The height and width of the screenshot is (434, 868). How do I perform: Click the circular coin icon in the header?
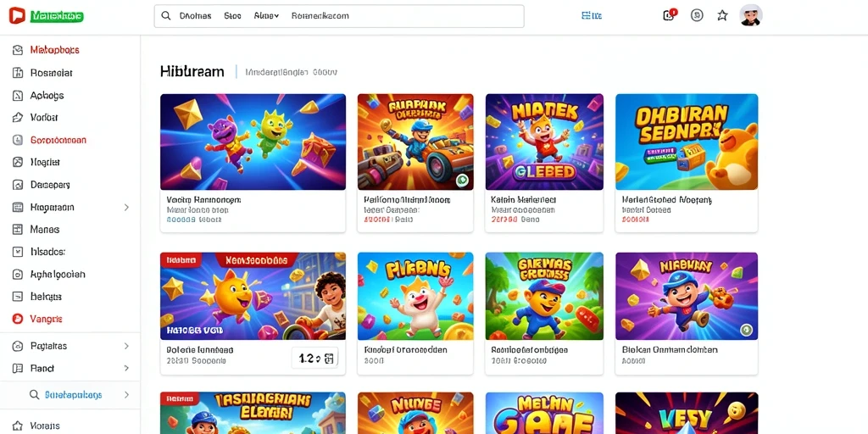[x=697, y=15]
